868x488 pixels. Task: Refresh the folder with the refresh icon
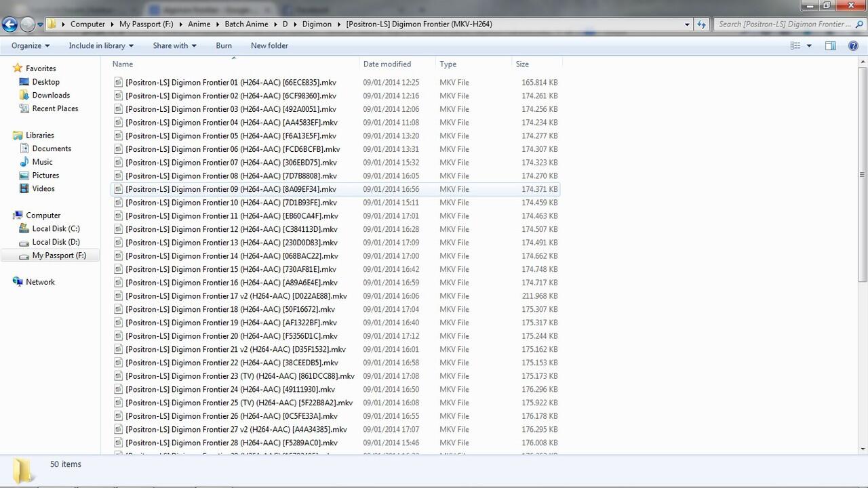click(702, 24)
